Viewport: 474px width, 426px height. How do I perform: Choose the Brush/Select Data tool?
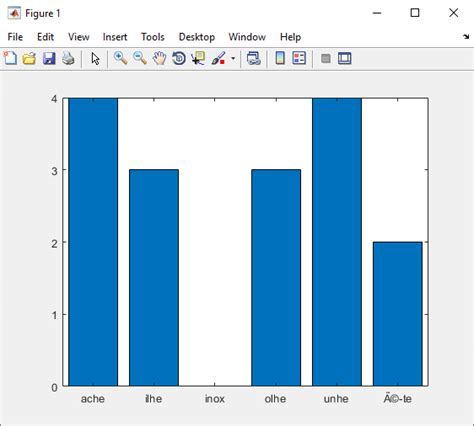tap(219, 58)
